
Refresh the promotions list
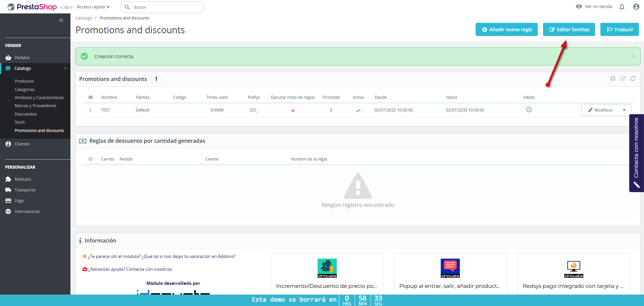pos(633,78)
